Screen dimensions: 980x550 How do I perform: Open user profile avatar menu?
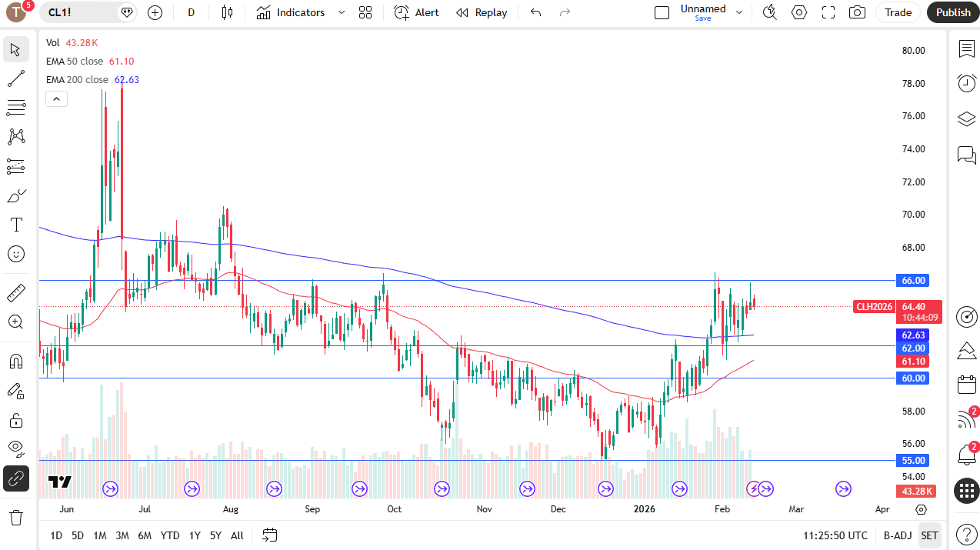pos(16,12)
